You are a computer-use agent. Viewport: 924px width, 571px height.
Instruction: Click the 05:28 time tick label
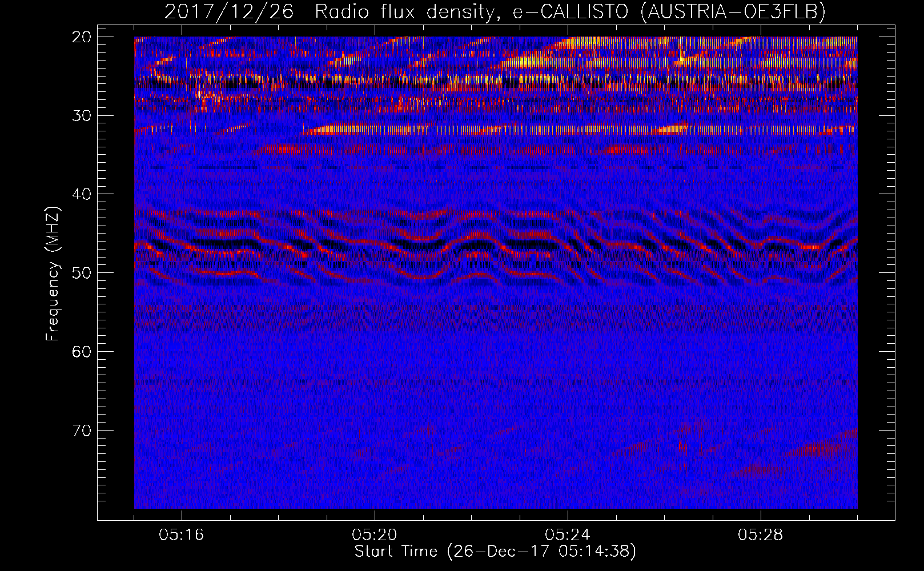click(761, 535)
